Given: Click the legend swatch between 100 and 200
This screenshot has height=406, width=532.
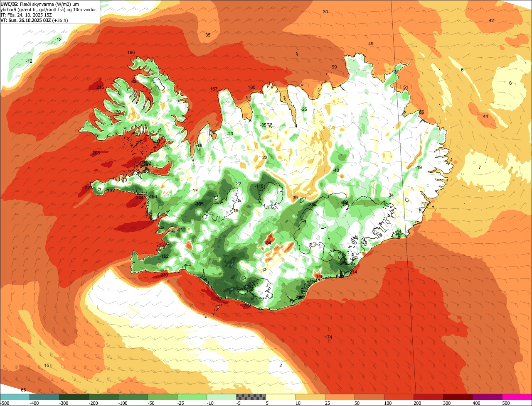Looking at the screenshot, I should 399,397.
